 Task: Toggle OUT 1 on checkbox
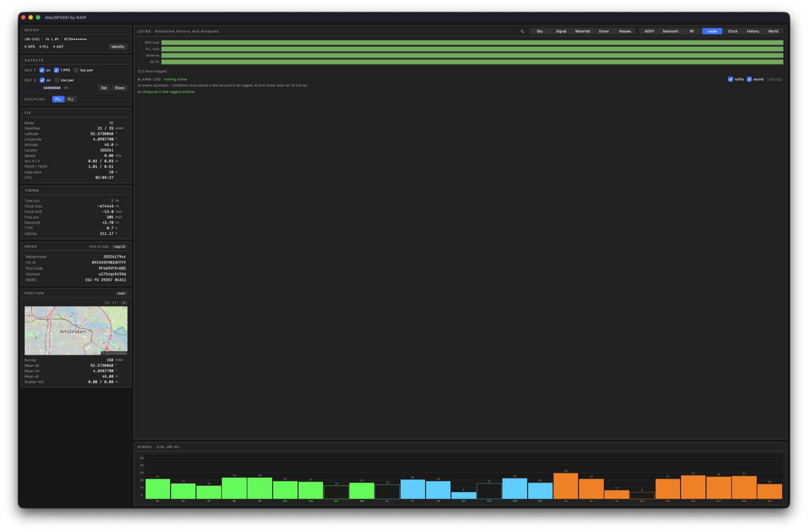[x=42, y=70]
